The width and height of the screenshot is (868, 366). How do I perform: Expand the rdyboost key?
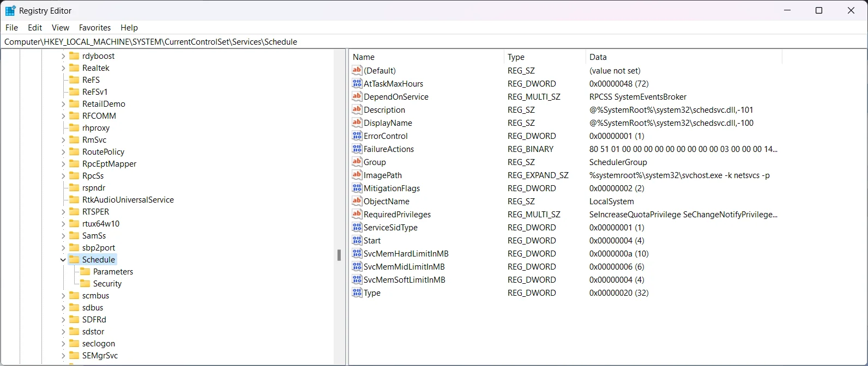63,56
